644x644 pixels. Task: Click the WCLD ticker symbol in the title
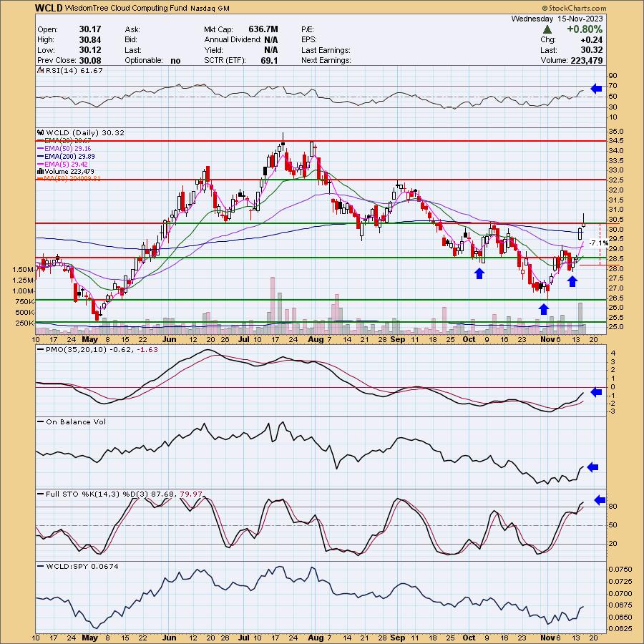click(x=49, y=8)
